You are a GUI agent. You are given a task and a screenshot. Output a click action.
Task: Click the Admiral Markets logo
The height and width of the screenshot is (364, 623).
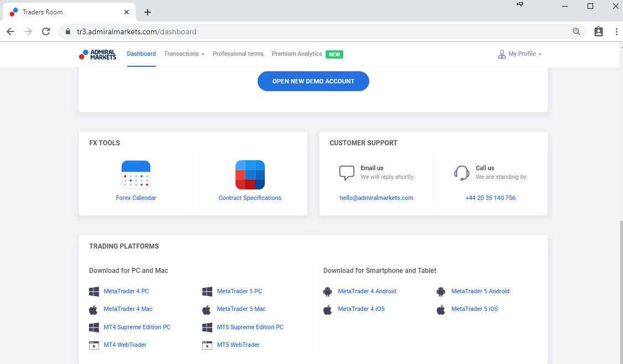(97, 54)
